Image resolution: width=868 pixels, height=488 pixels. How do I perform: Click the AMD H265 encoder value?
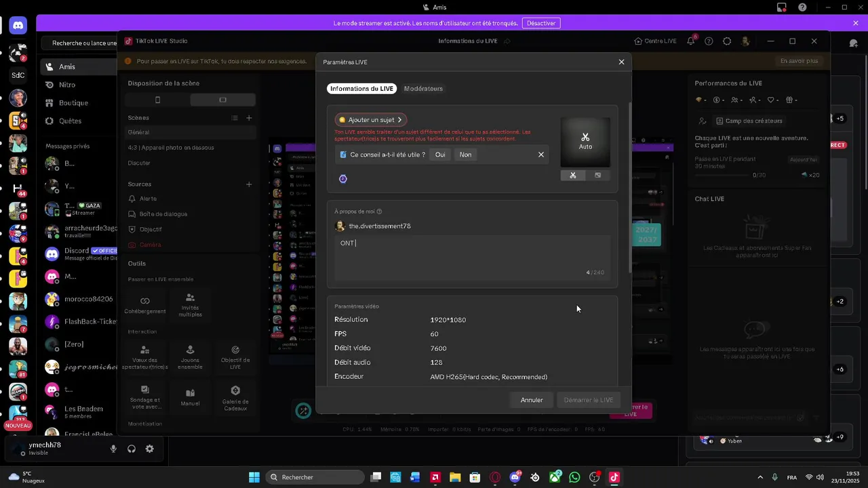pos(488,377)
